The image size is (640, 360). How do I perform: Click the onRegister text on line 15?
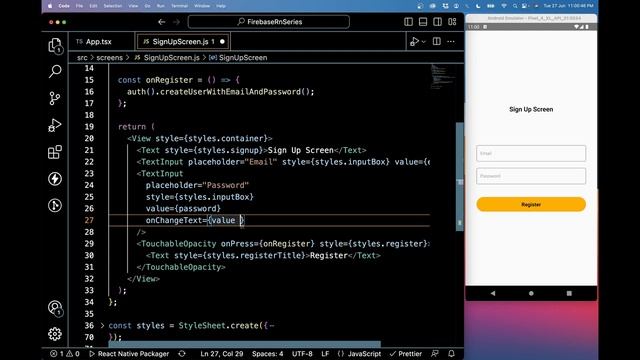pyautogui.click(x=169, y=80)
